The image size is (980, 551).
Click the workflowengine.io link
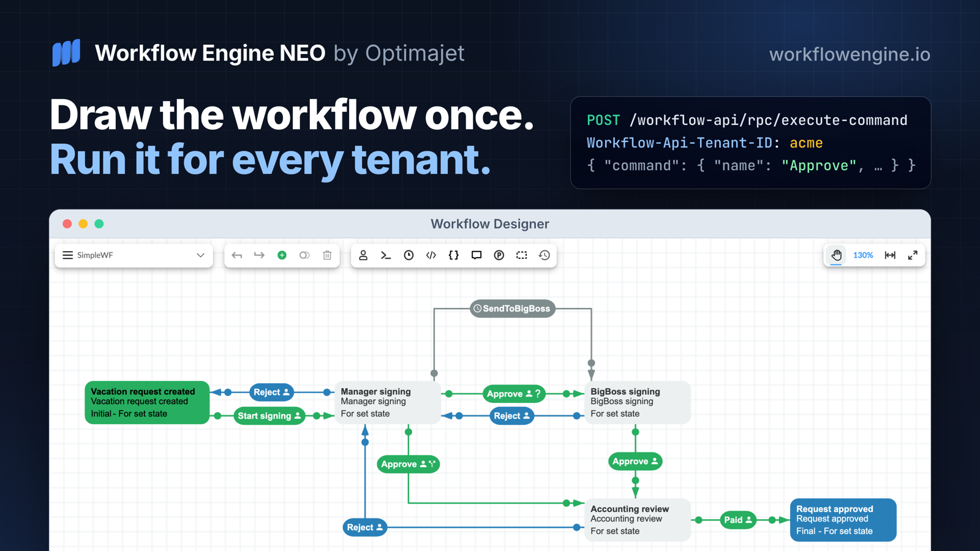[x=850, y=54]
